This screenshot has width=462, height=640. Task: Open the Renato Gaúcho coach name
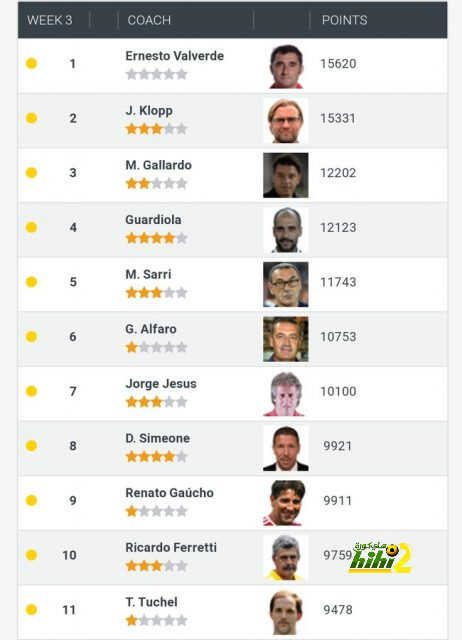[169, 493]
